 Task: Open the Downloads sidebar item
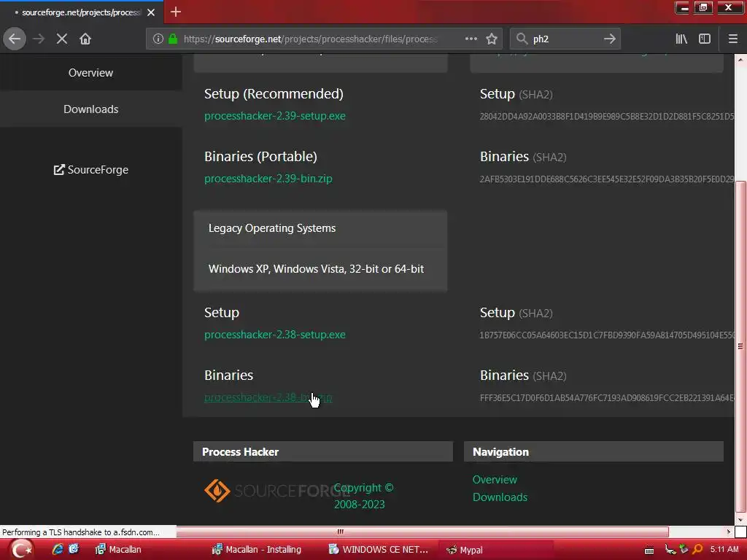tap(90, 109)
